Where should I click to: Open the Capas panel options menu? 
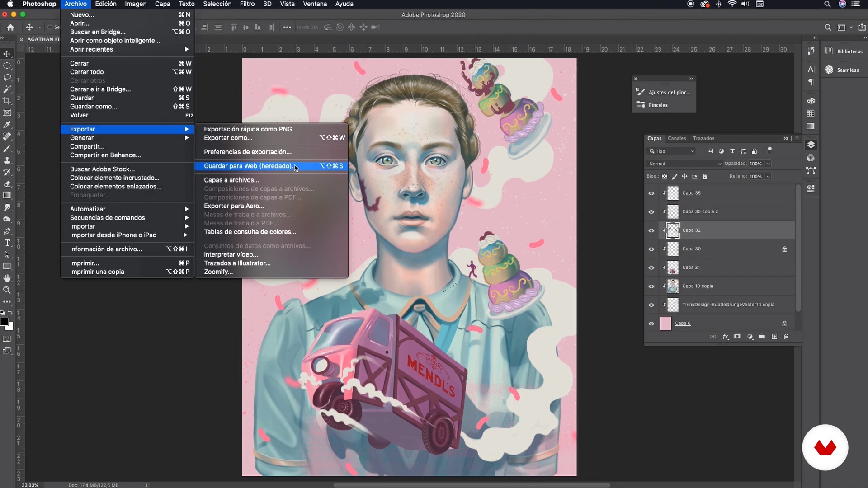797,138
